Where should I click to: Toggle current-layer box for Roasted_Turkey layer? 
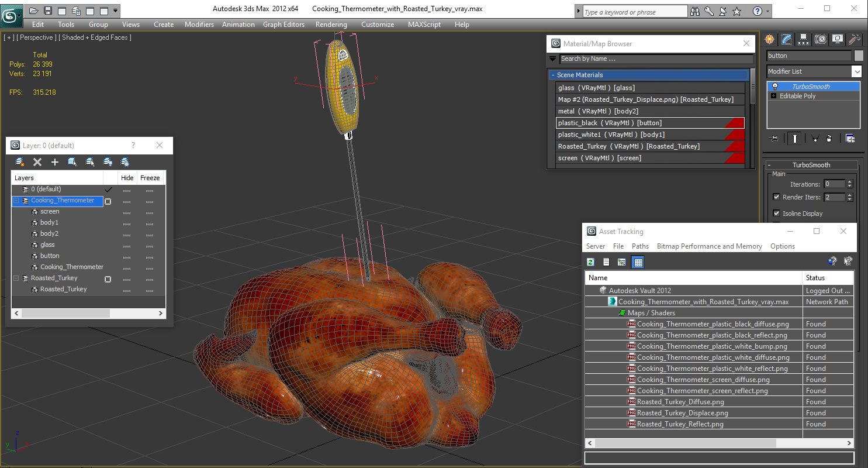[108, 280]
